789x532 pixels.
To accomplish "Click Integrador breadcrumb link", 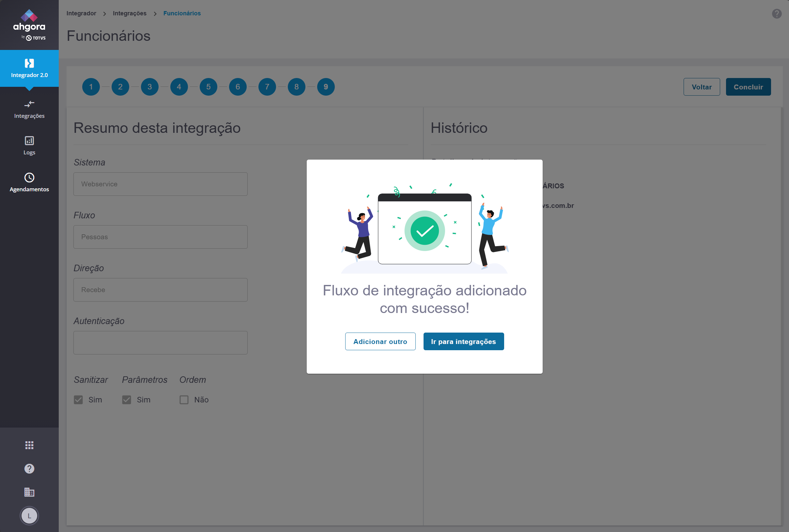I will point(81,13).
